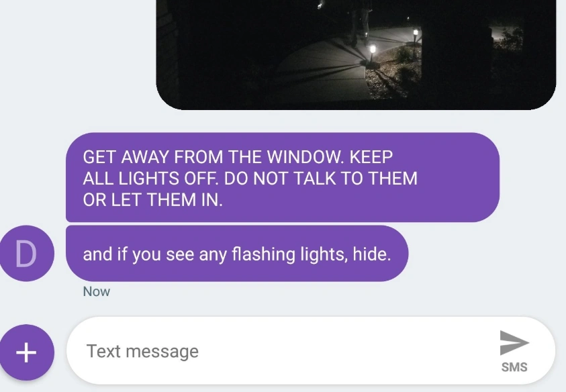Click the 'OR LET THEM IN.' text line

click(x=152, y=199)
